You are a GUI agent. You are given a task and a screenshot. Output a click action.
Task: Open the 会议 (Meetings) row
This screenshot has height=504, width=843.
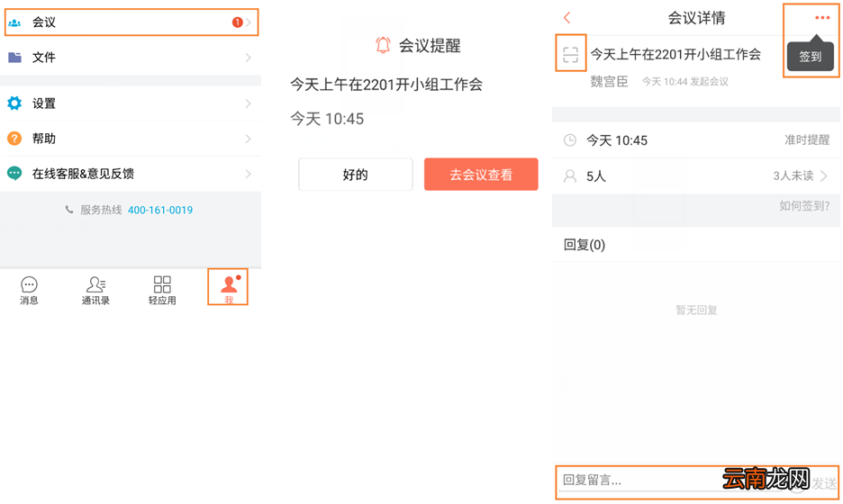click(131, 22)
